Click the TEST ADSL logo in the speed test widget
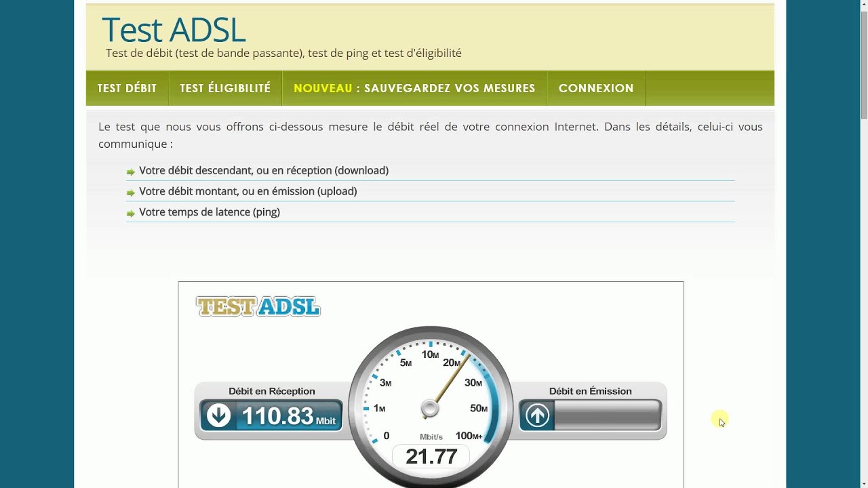This screenshot has height=488, width=868. pos(258,307)
